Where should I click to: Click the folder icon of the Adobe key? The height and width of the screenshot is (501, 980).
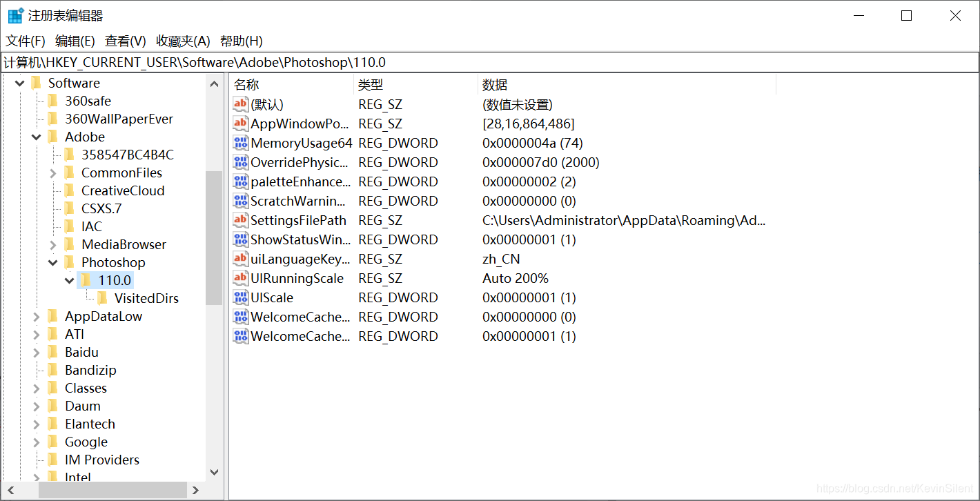coord(52,137)
